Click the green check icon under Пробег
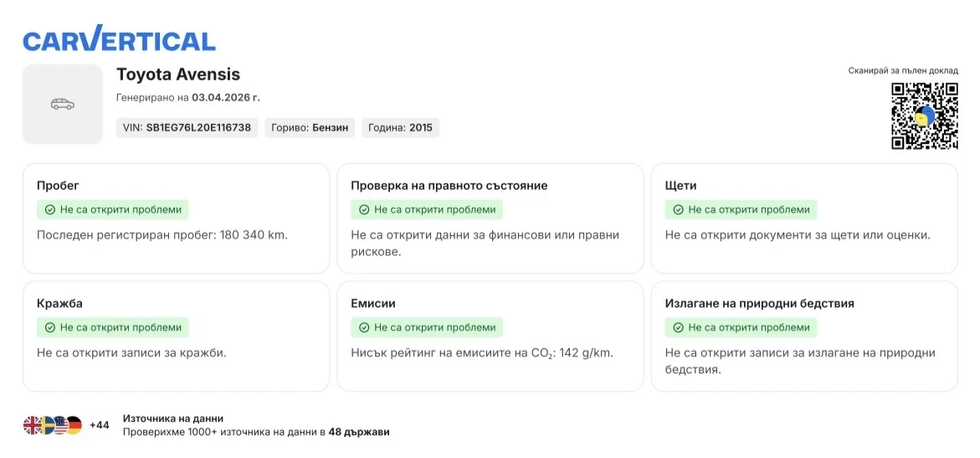The height and width of the screenshot is (458, 980). [49, 209]
